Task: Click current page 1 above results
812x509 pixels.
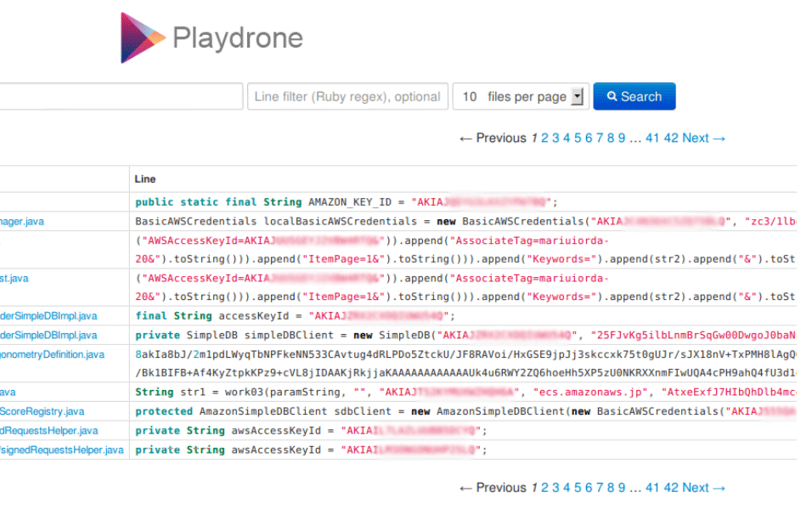Action: pyautogui.click(x=534, y=139)
